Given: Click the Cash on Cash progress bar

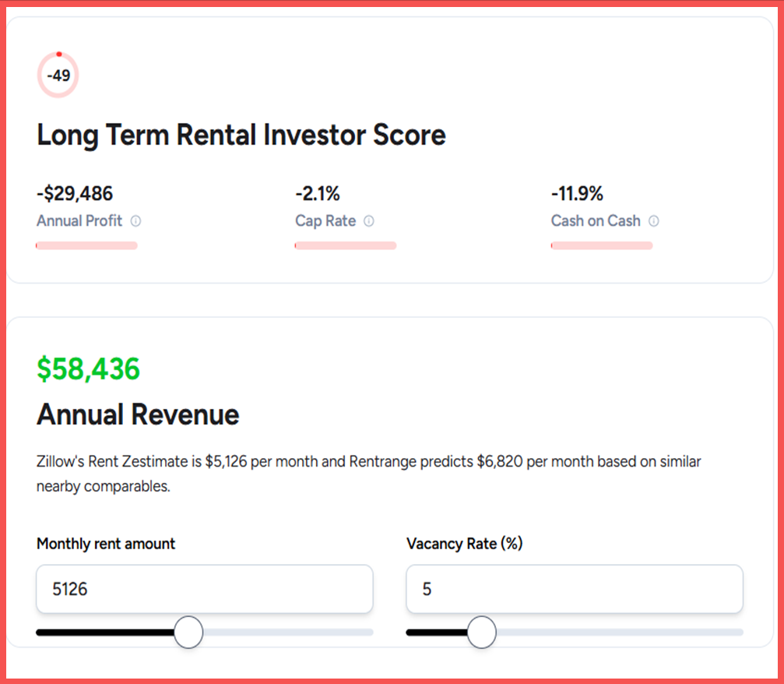Looking at the screenshot, I should pos(602,245).
